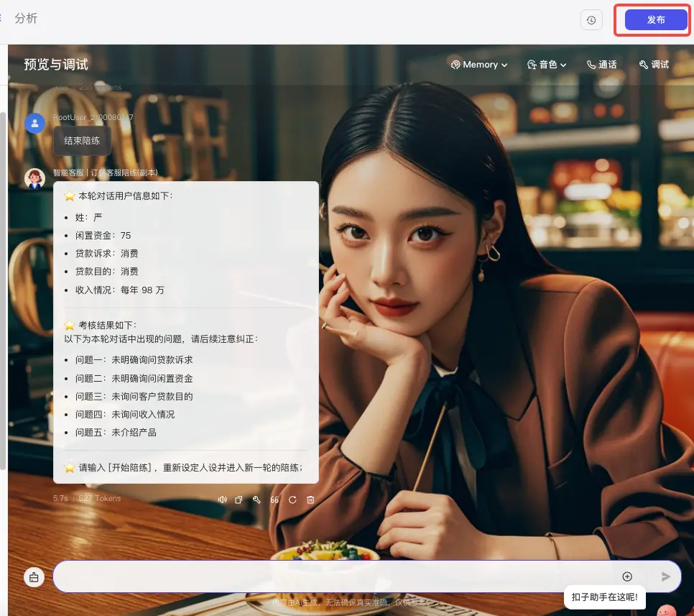The height and width of the screenshot is (616, 694).
Task: Quote the bot reply message
Action: 274,500
